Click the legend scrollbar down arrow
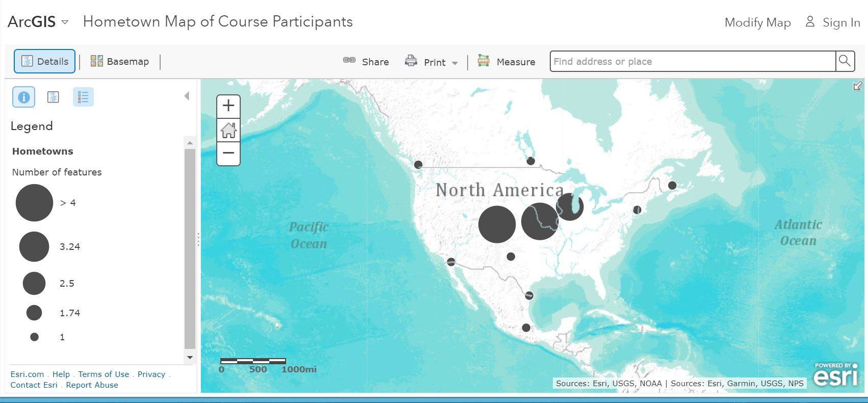This screenshot has height=403, width=868. [190, 358]
